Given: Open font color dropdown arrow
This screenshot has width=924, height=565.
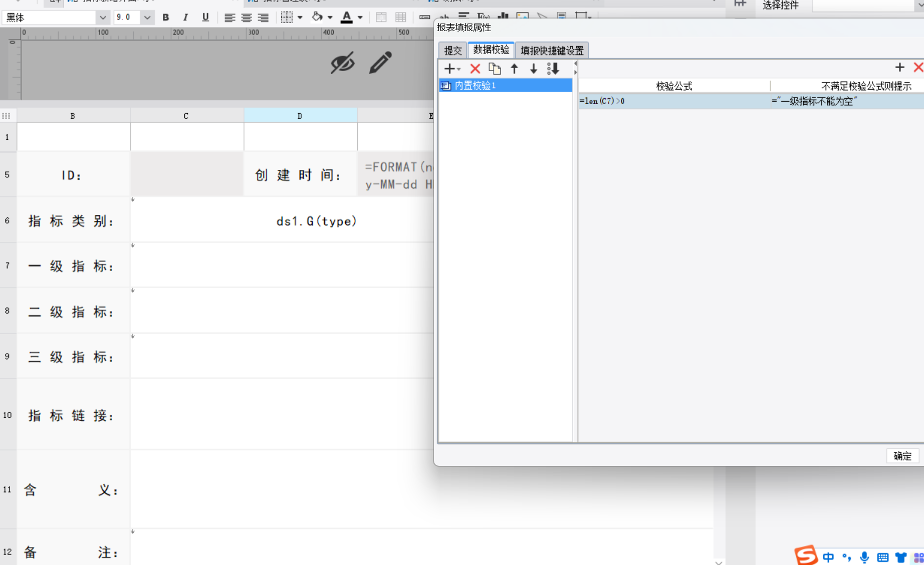Looking at the screenshot, I should (360, 18).
